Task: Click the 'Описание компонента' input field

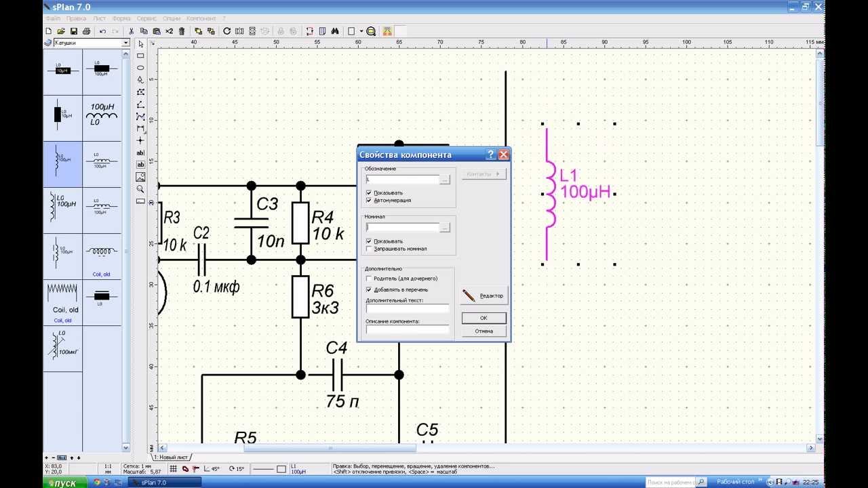Action: 408,329
